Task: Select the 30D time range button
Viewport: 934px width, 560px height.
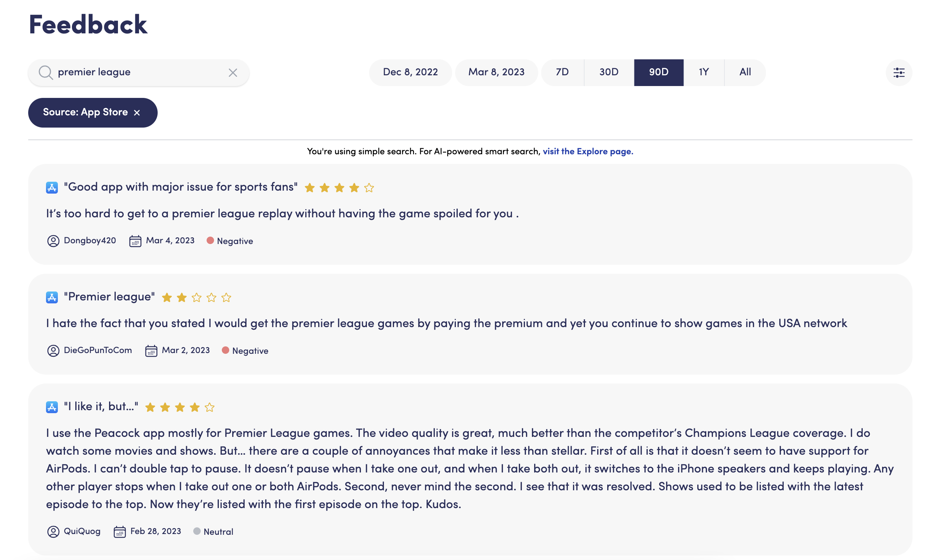Action: click(x=608, y=72)
